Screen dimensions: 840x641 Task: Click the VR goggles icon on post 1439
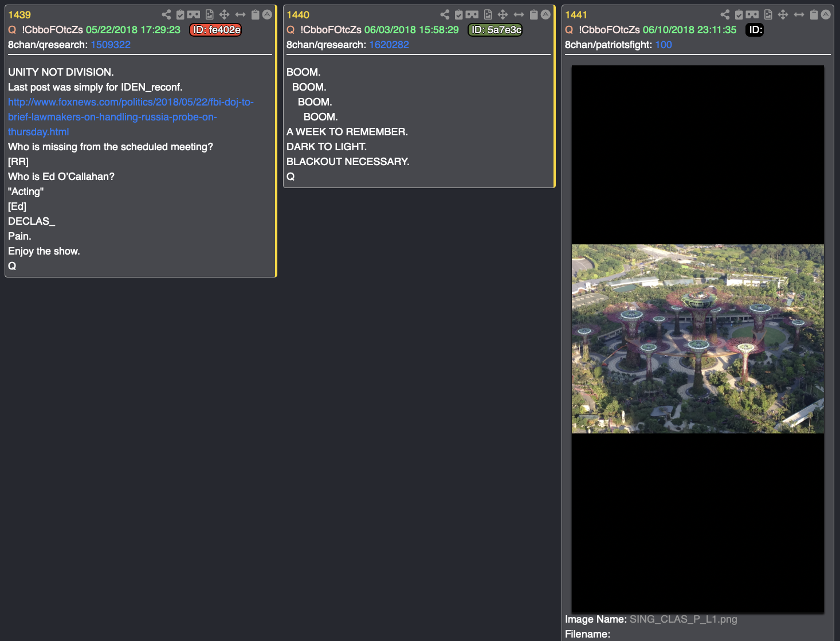pyautogui.click(x=194, y=15)
